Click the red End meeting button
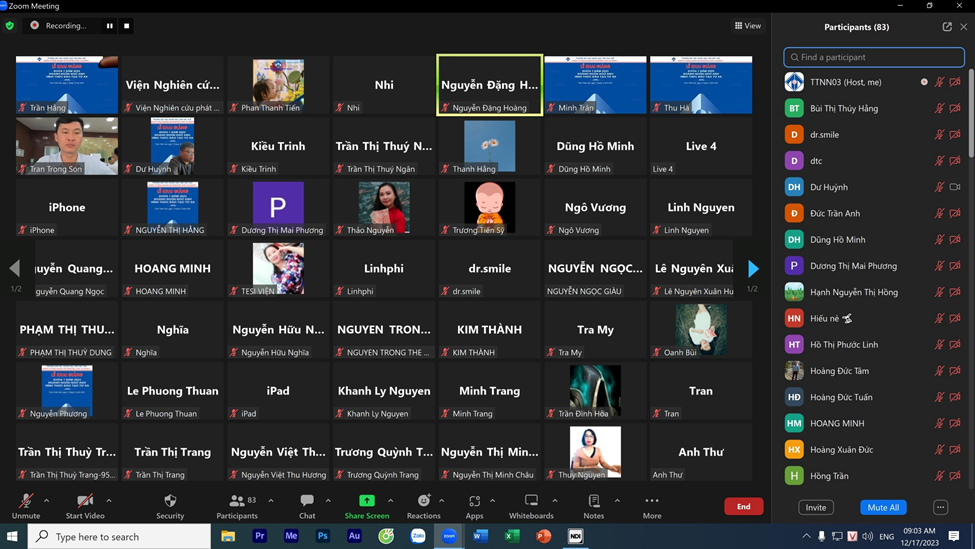This screenshot has width=975, height=549. coord(743,507)
